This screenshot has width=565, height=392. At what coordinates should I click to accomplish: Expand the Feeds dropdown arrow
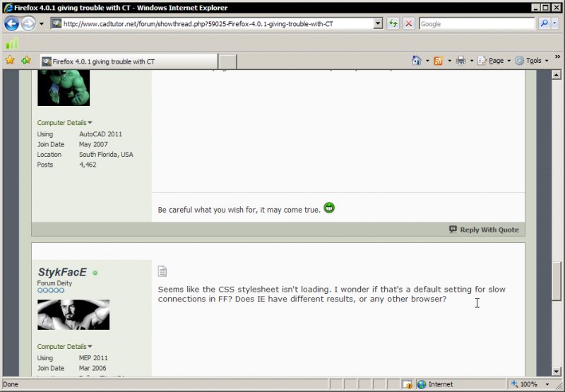pos(449,61)
